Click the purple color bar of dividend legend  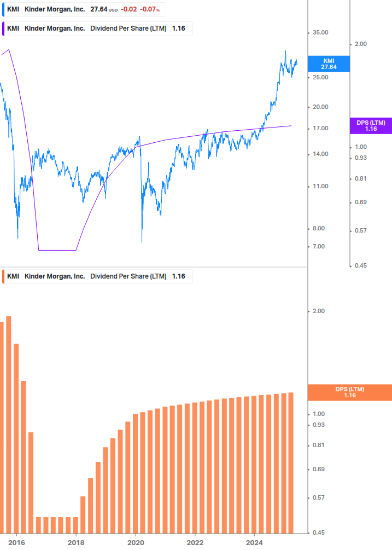pos(3,29)
